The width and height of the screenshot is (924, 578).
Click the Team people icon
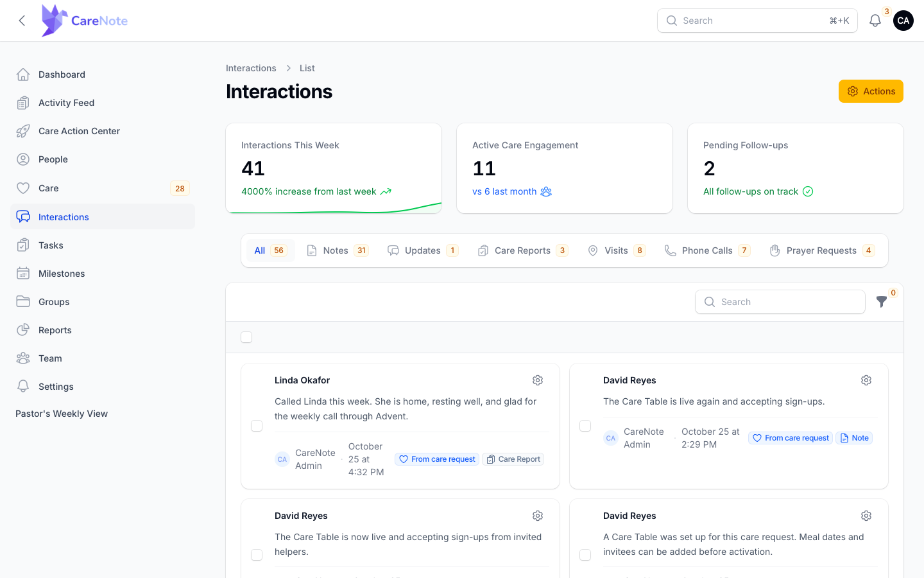pyautogui.click(x=23, y=358)
